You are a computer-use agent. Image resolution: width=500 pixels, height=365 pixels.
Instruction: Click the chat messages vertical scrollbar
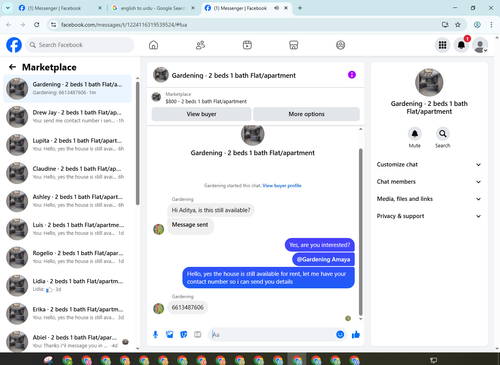tap(360, 232)
